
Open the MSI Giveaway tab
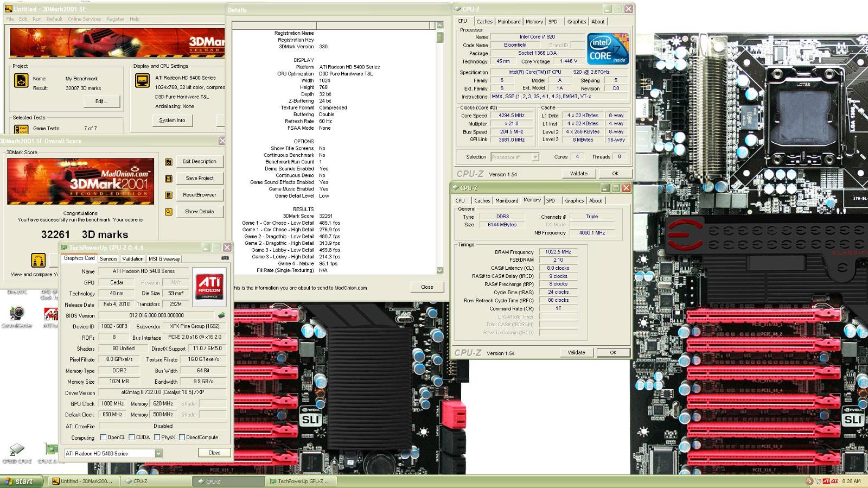164,259
